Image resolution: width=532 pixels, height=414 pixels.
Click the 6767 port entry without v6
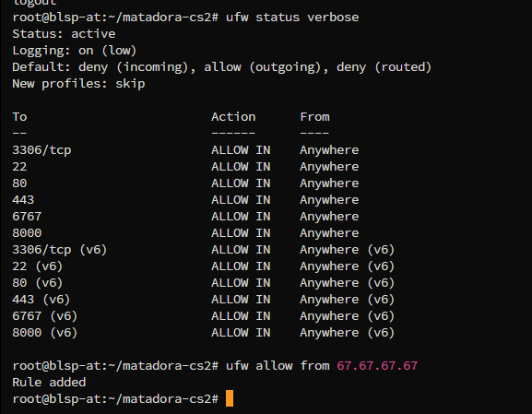(27, 217)
